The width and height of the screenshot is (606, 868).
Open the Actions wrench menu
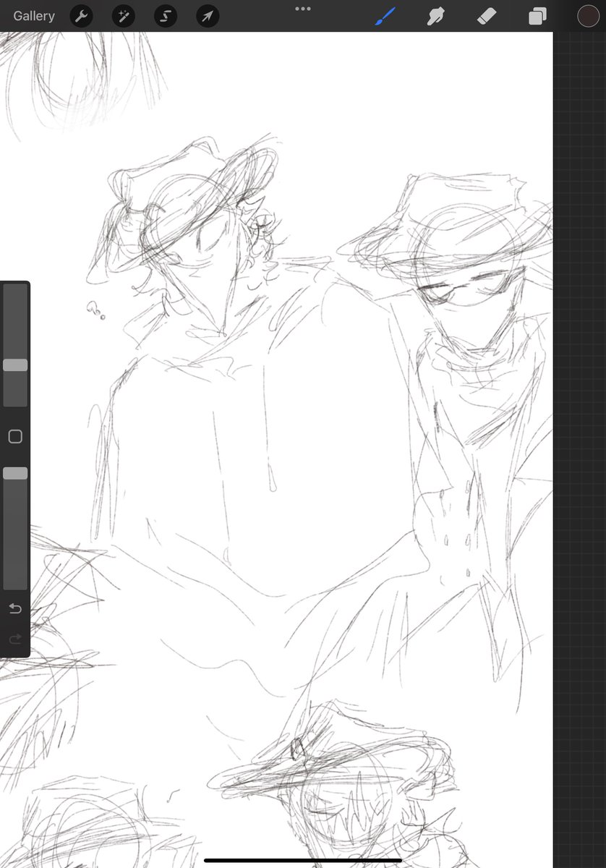click(x=81, y=16)
